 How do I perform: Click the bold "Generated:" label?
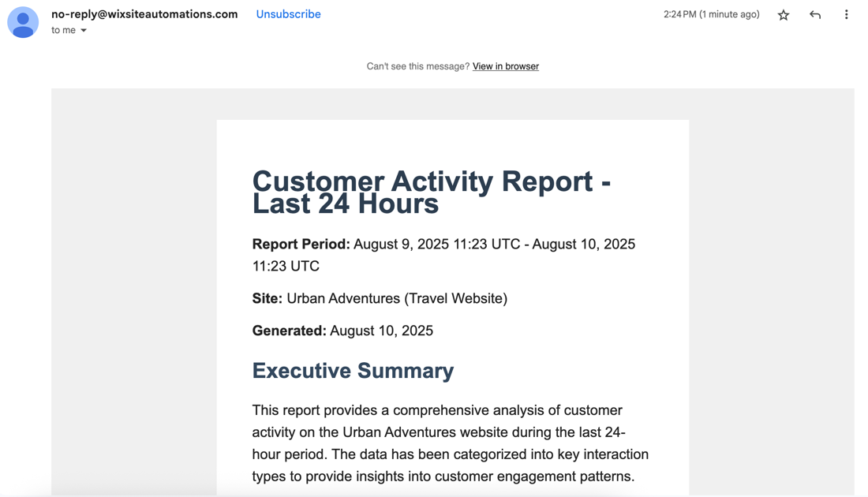289,331
